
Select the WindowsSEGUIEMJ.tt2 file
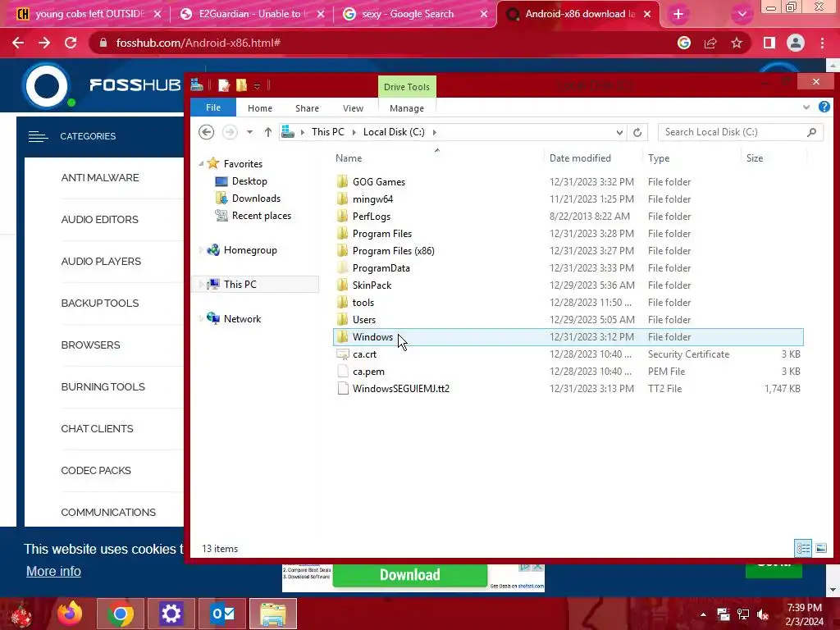568,388
